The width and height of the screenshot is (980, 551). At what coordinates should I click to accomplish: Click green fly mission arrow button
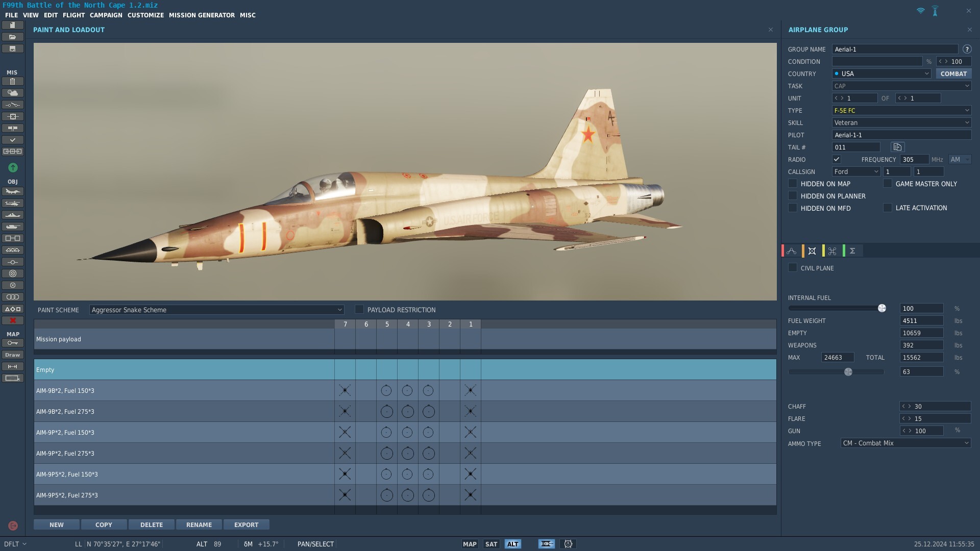click(13, 167)
